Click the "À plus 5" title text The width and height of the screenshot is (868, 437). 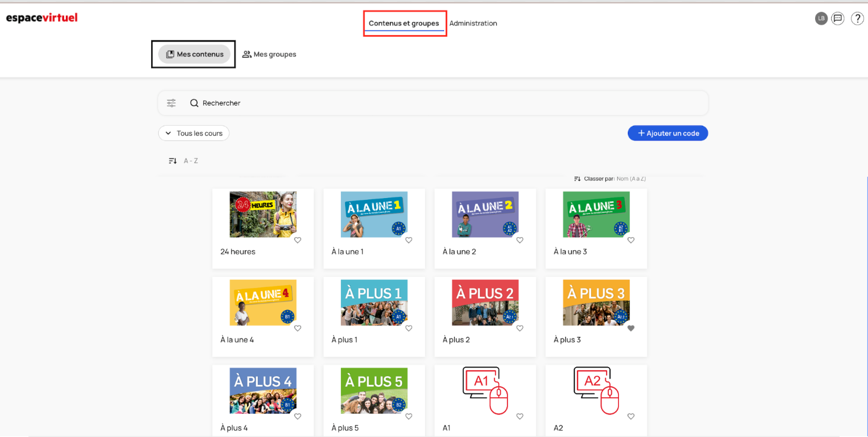click(345, 428)
